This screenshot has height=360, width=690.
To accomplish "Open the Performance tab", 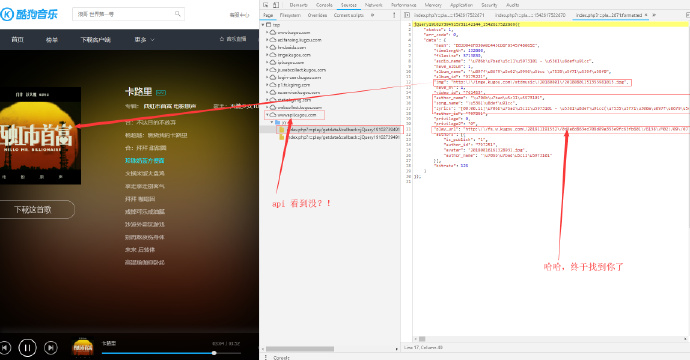I will (x=404, y=5).
